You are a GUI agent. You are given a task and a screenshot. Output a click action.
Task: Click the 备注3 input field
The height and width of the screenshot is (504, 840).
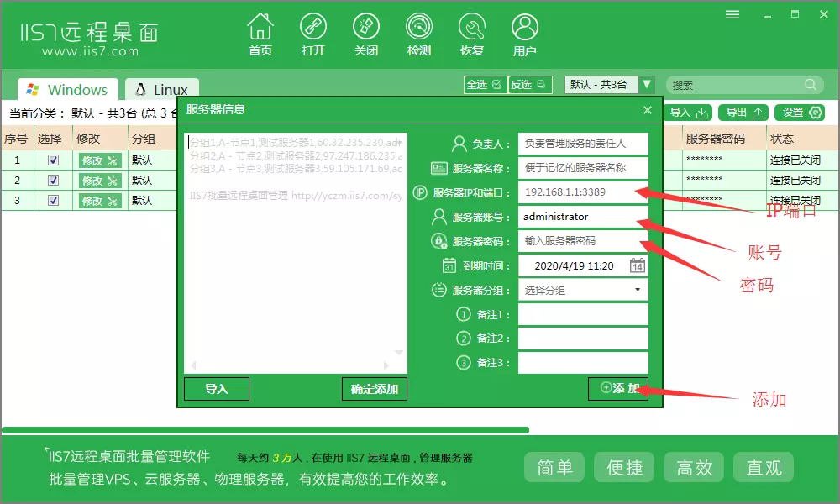[x=583, y=363]
